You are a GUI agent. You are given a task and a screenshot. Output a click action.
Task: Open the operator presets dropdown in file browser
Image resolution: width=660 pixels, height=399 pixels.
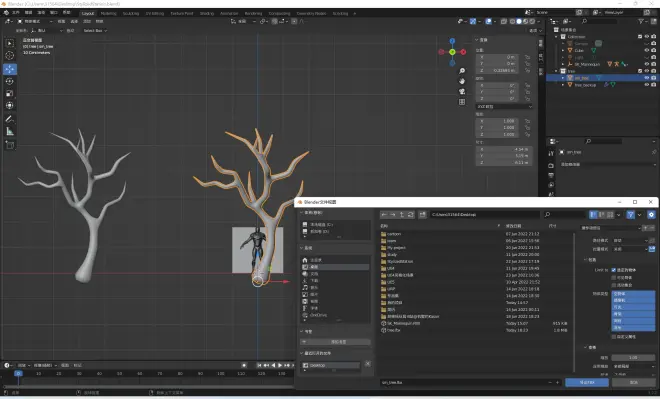610,228
